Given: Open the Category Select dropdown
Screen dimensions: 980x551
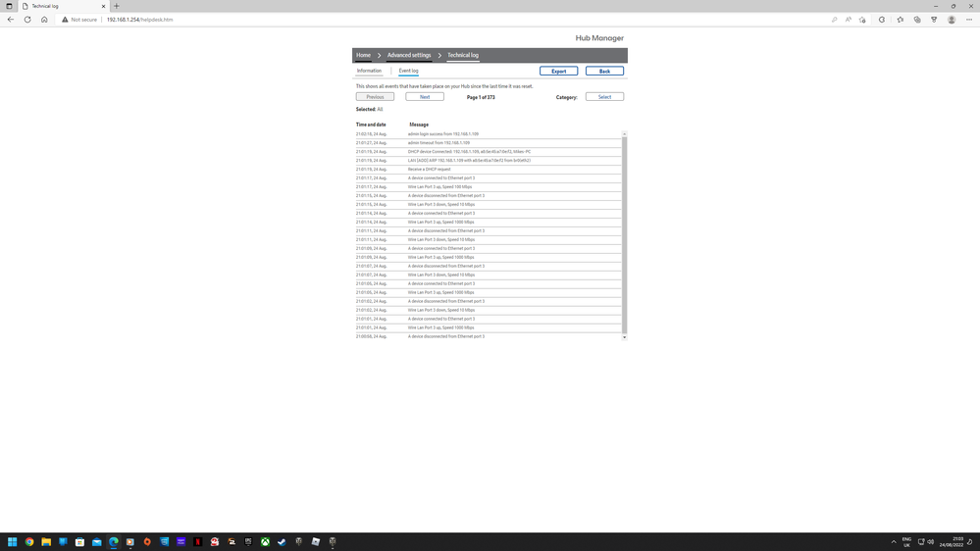Looking at the screenshot, I should click(604, 97).
